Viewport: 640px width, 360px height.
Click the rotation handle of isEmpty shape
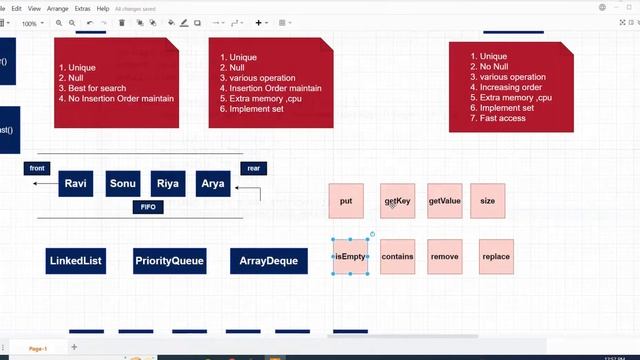click(x=372, y=234)
